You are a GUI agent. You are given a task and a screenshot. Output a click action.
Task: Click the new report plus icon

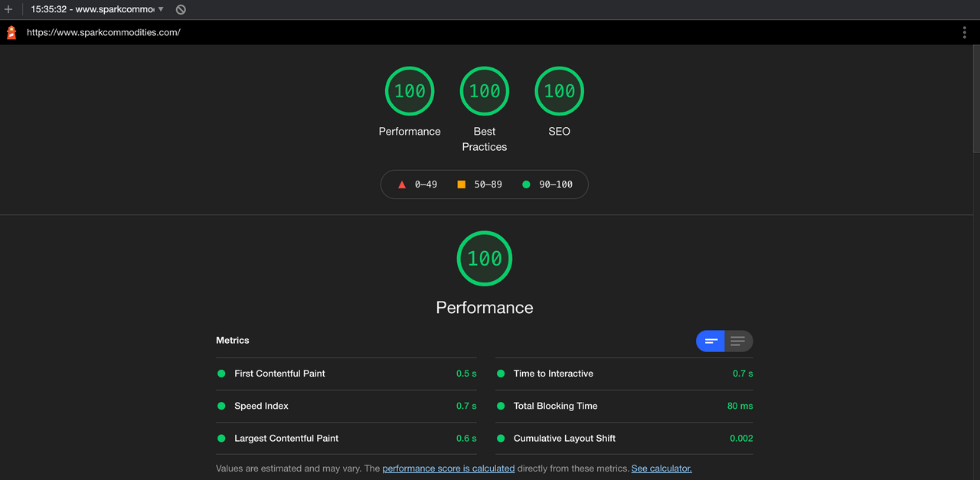click(x=8, y=9)
